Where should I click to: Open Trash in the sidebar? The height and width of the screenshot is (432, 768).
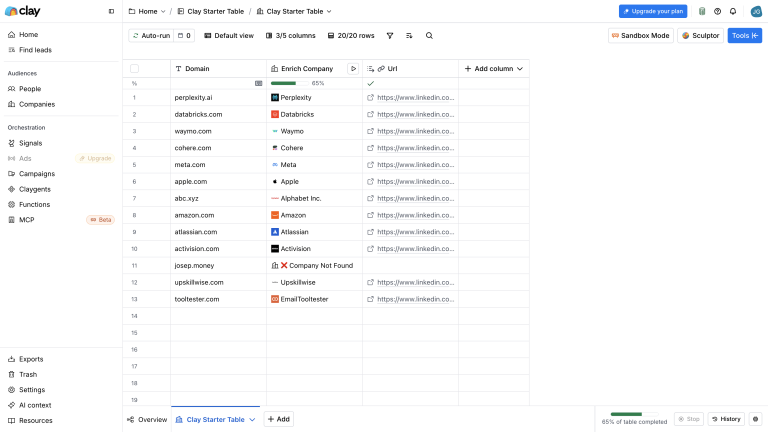pos(23,374)
